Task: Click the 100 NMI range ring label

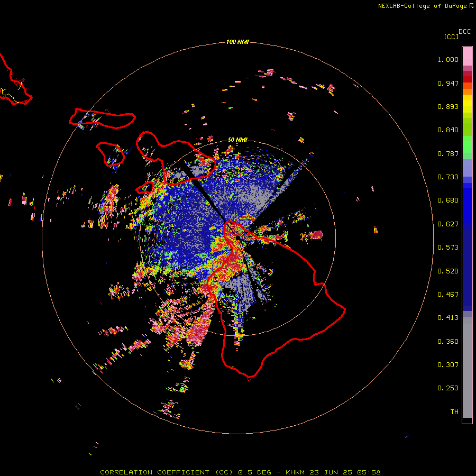Action: pyautogui.click(x=237, y=42)
